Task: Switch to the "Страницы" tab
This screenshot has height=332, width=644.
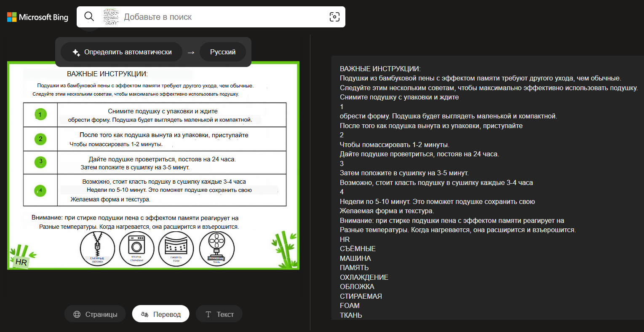Action: 95,314
